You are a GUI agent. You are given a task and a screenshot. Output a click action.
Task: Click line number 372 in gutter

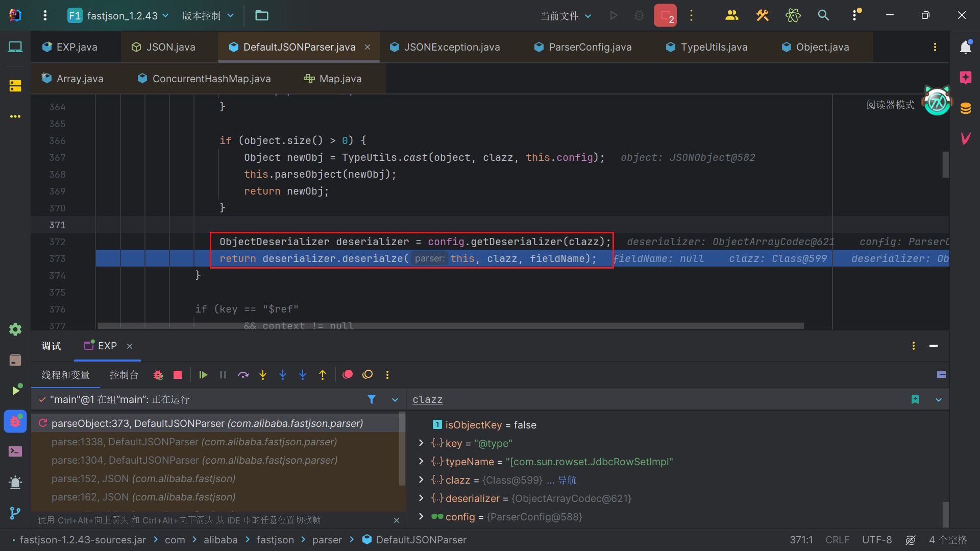(x=57, y=242)
